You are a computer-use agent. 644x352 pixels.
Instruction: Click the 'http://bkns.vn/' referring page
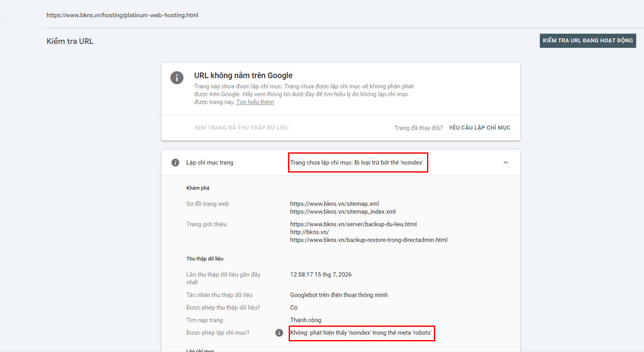pos(309,232)
